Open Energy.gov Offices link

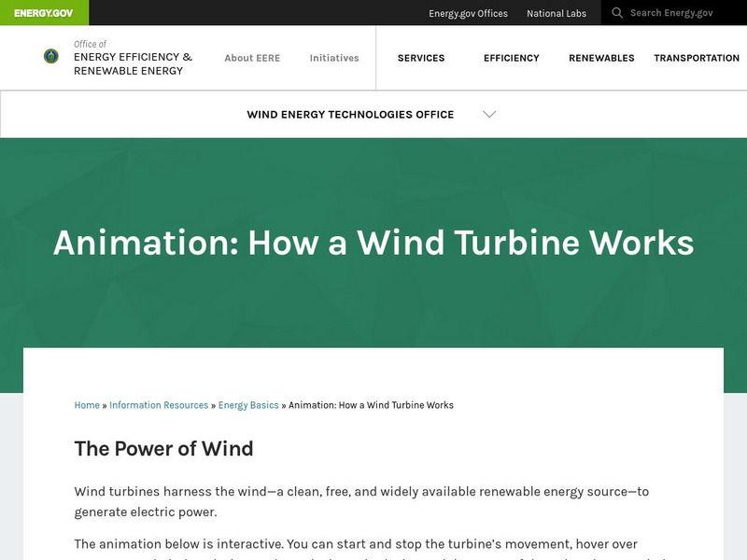(468, 13)
